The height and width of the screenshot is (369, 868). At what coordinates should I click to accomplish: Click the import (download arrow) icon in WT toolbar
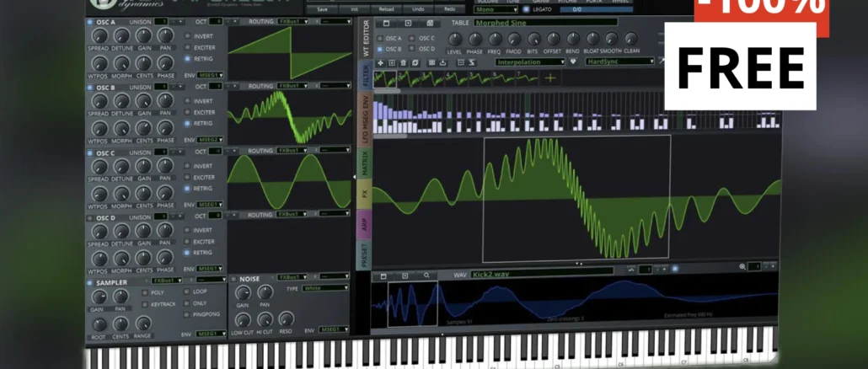(x=443, y=63)
